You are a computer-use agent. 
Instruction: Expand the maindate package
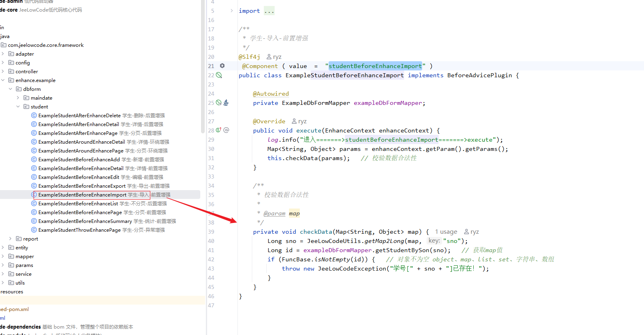[18, 98]
